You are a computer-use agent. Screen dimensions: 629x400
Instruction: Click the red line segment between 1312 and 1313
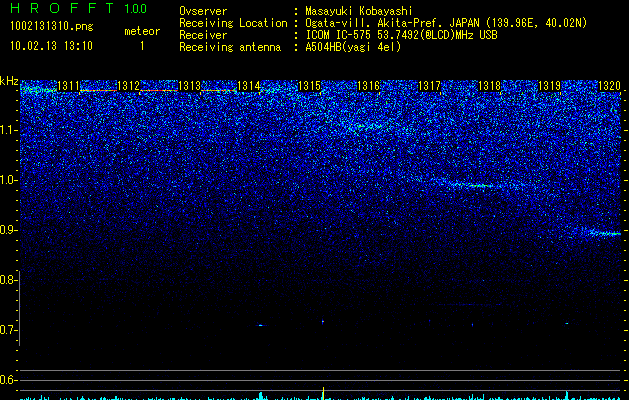coord(158,91)
